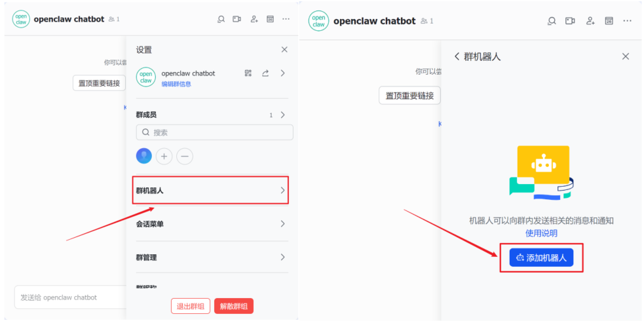Screen dimensions: 644x323
Task: Select the blue member avatar under 群成员
Action: click(143, 156)
